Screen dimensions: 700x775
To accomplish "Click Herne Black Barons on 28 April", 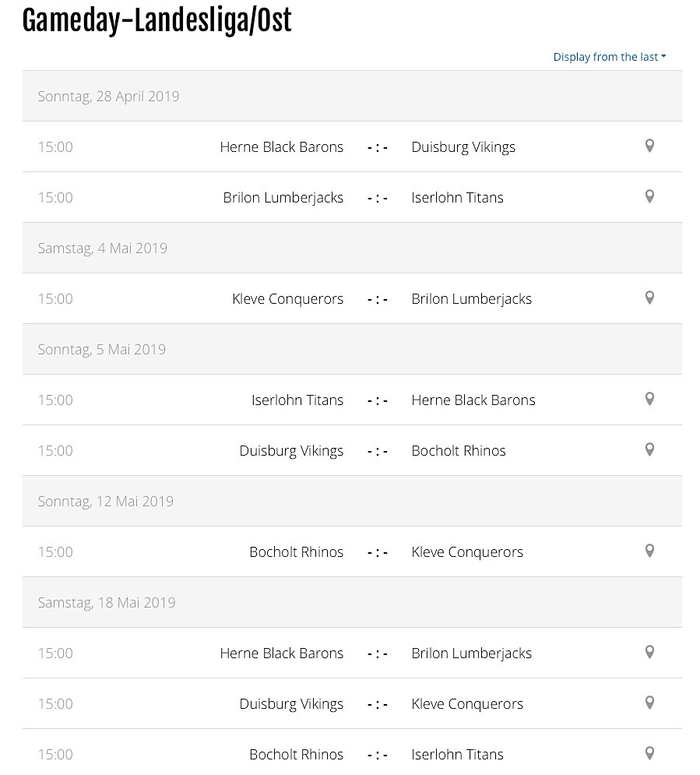I will [281, 146].
